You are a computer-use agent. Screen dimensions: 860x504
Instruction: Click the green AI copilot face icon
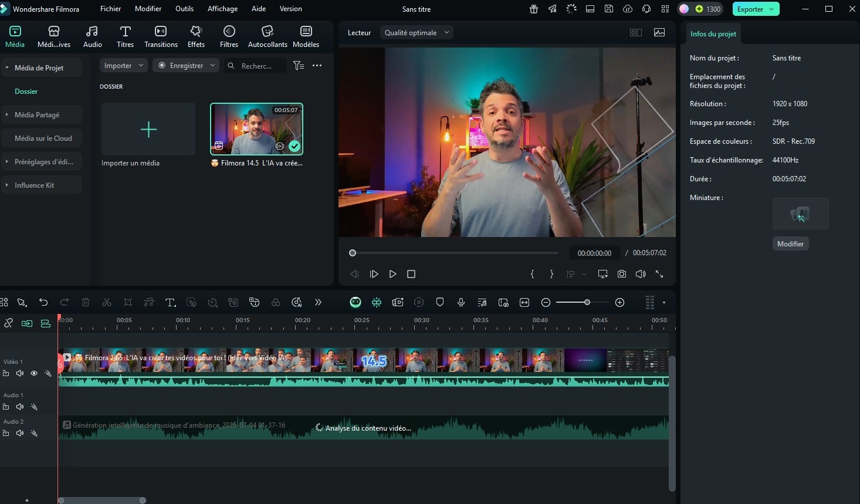[x=355, y=302]
